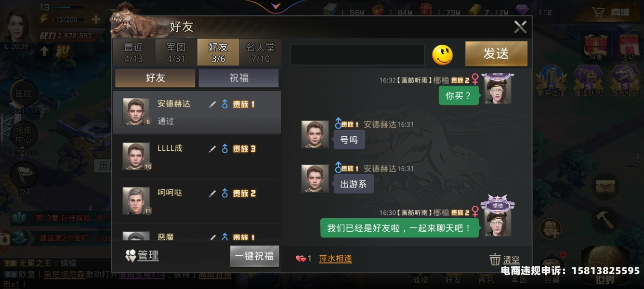The height and width of the screenshot is (289, 644).
Task: Select the 祝福 sub-tab
Action: [x=238, y=78]
